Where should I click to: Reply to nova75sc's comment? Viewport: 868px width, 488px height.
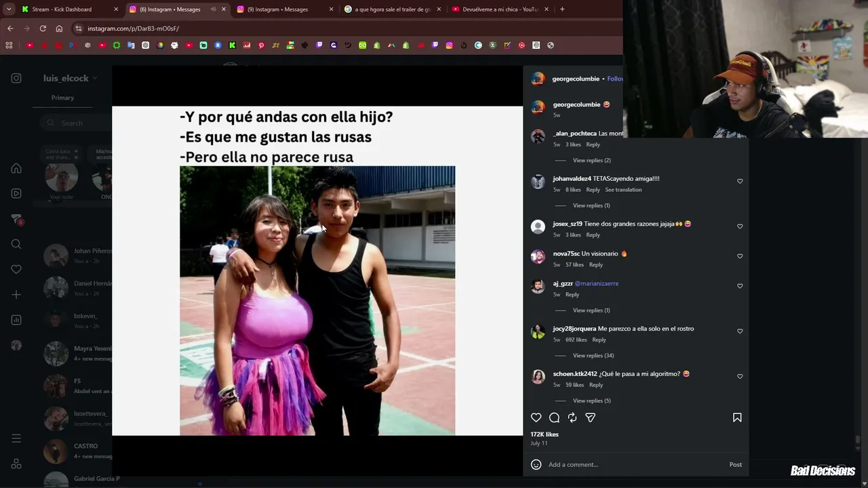tap(595, 265)
